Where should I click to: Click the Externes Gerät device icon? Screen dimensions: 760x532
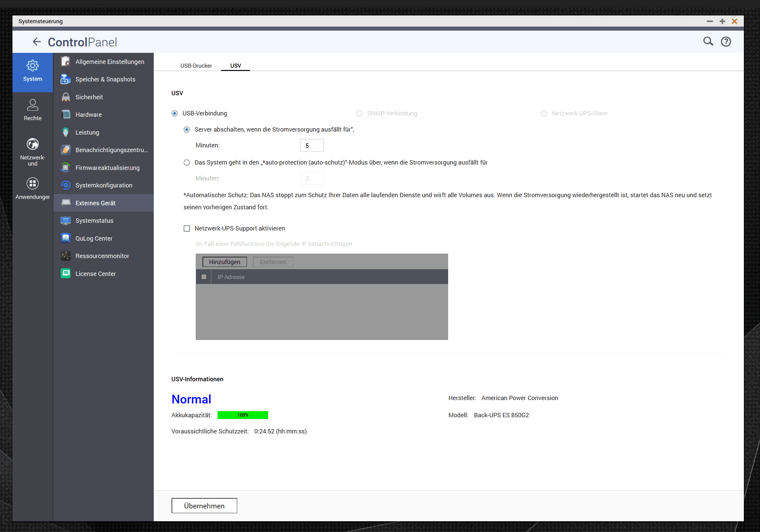[66, 203]
